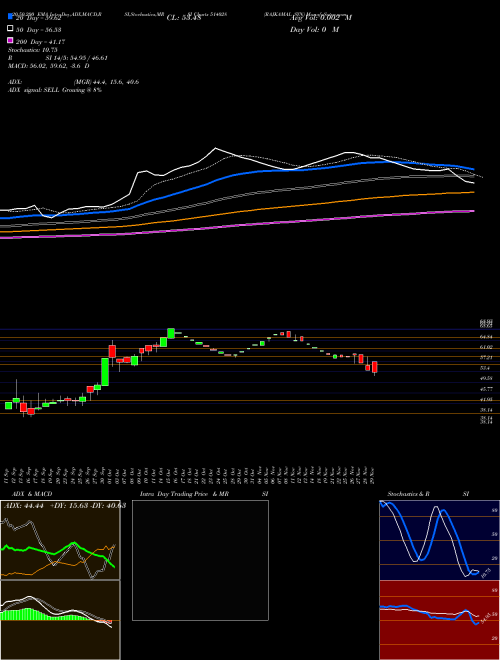
Task: Click the Stochastics & RSI panel title
Action: [428, 494]
